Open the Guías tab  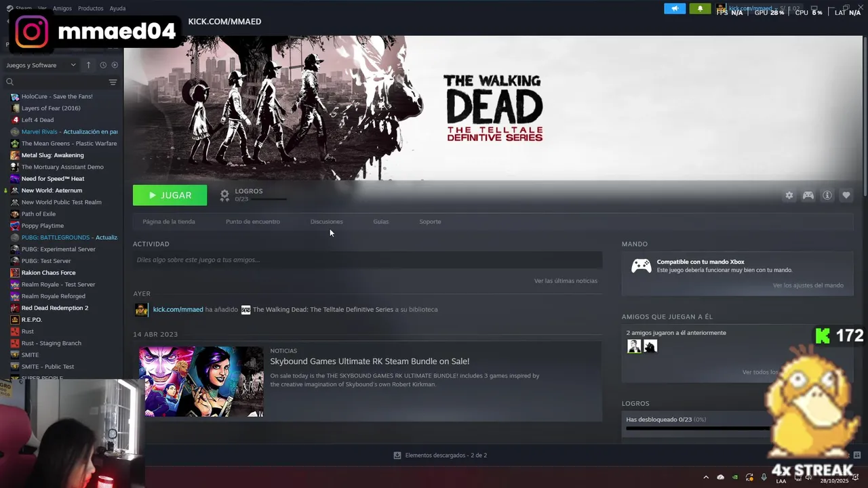point(381,222)
